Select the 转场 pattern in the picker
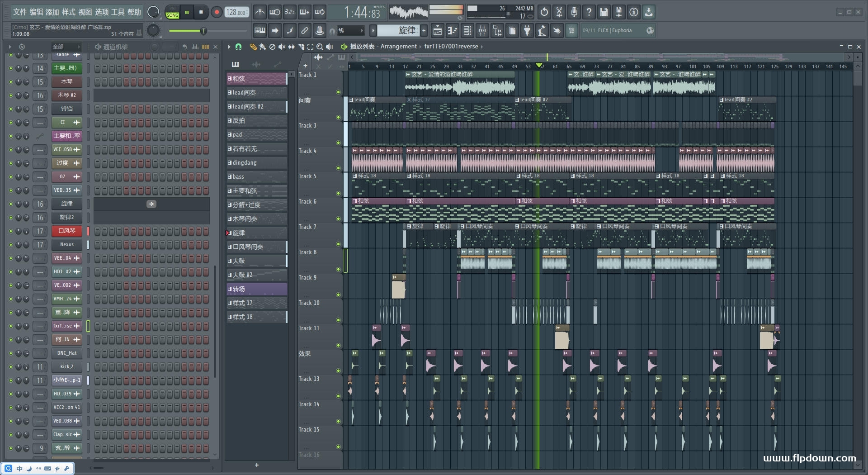 click(x=256, y=289)
